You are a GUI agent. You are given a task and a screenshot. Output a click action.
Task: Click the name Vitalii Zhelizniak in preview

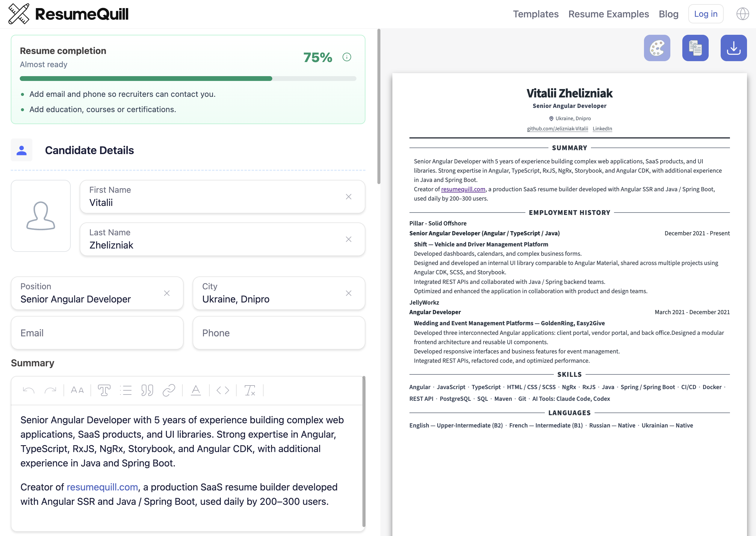click(569, 94)
